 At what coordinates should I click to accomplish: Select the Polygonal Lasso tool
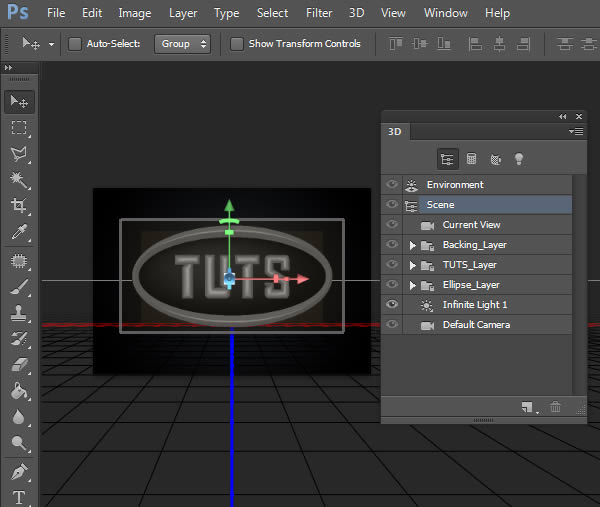[19, 154]
